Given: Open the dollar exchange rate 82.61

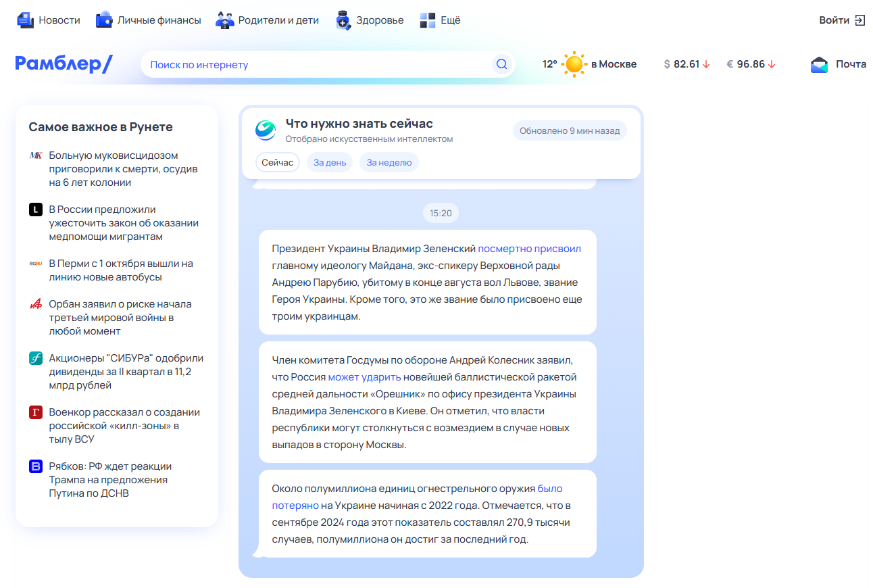Looking at the screenshot, I should (686, 64).
